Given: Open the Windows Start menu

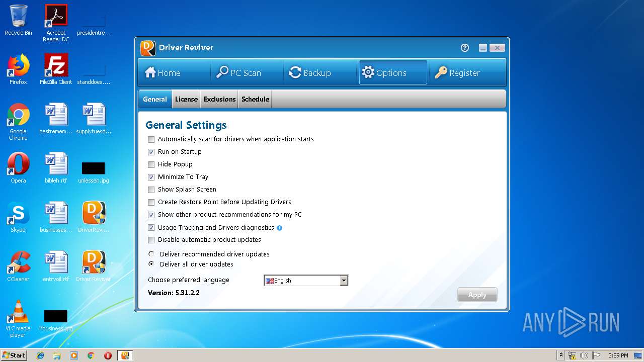Looking at the screenshot, I should (x=14, y=355).
